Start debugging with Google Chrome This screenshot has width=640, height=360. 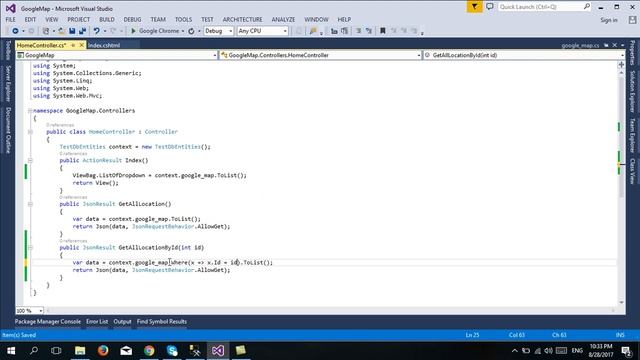[x=155, y=31]
